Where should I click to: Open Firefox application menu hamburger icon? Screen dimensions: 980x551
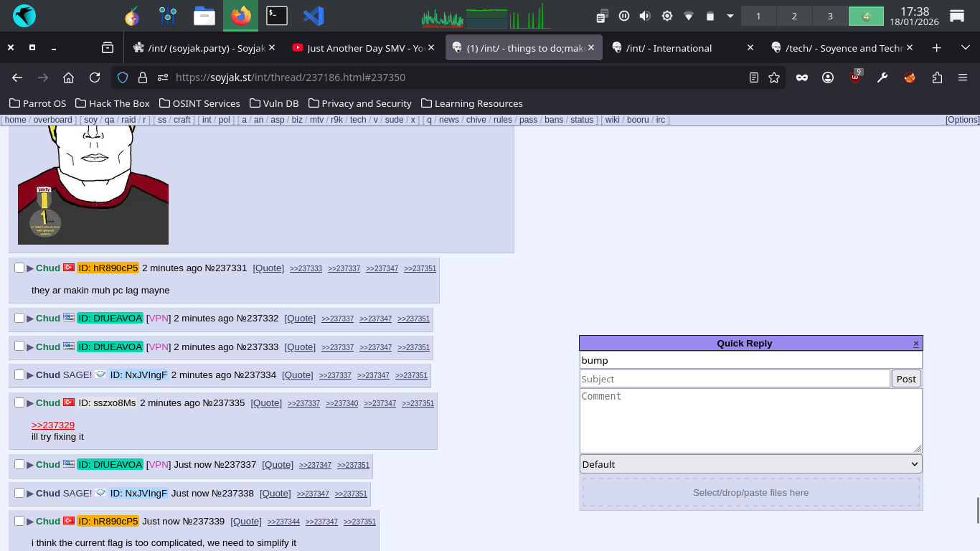pos(963,77)
